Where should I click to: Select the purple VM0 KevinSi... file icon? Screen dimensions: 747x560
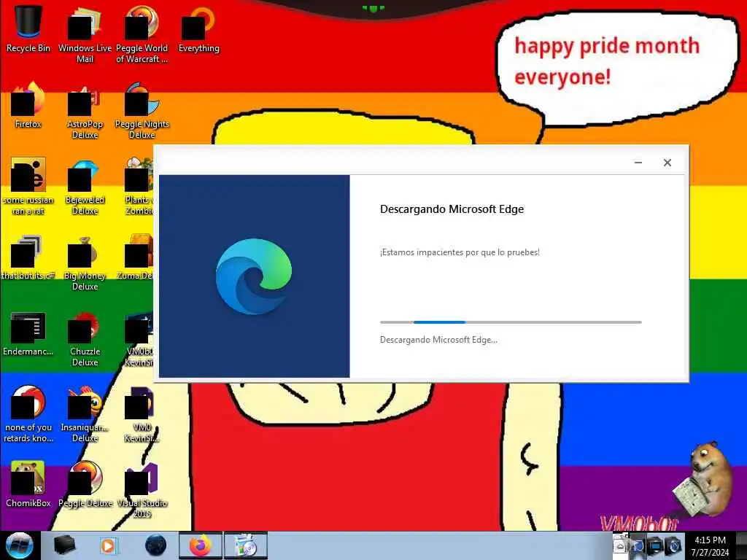(x=142, y=413)
